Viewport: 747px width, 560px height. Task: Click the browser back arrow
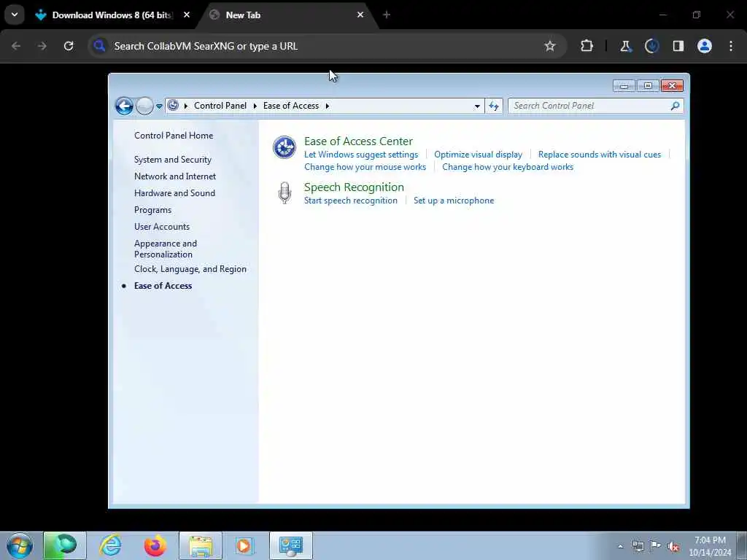click(x=16, y=46)
